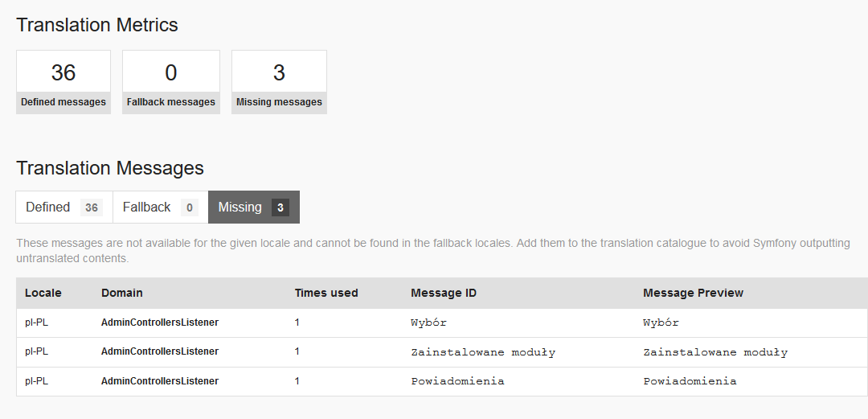Select the Wybór message ID cell
This screenshot has height=419, width=868.
pyautogui.click(x=428, y=322)
